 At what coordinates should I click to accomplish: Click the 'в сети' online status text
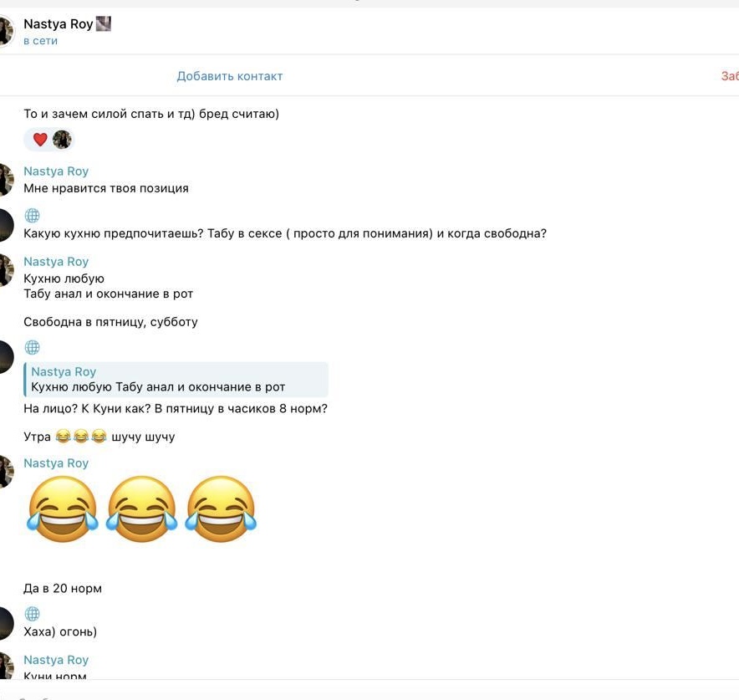tap(40, 41)
